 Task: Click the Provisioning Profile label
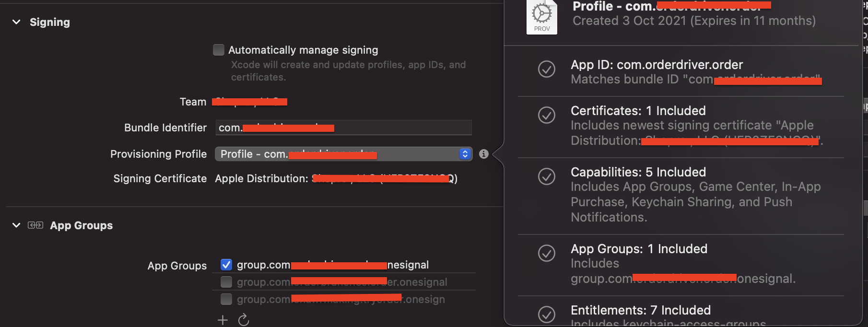point(159,154)
